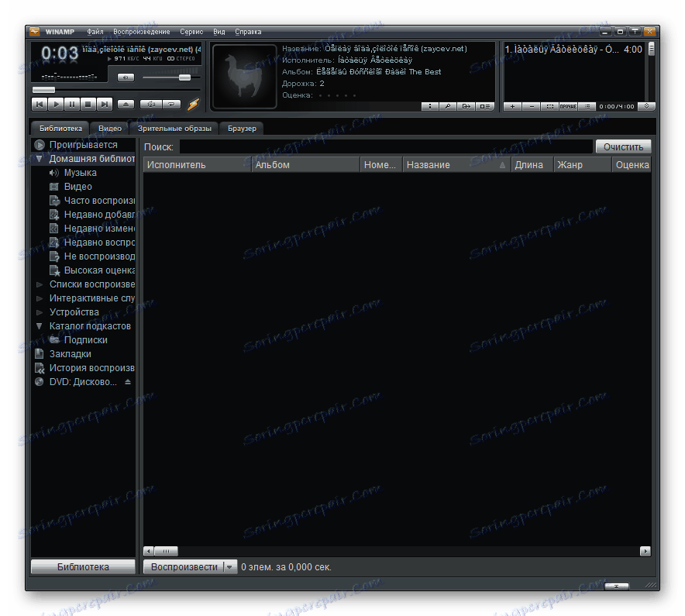Toggle repeat mode button

coord(172,105)
